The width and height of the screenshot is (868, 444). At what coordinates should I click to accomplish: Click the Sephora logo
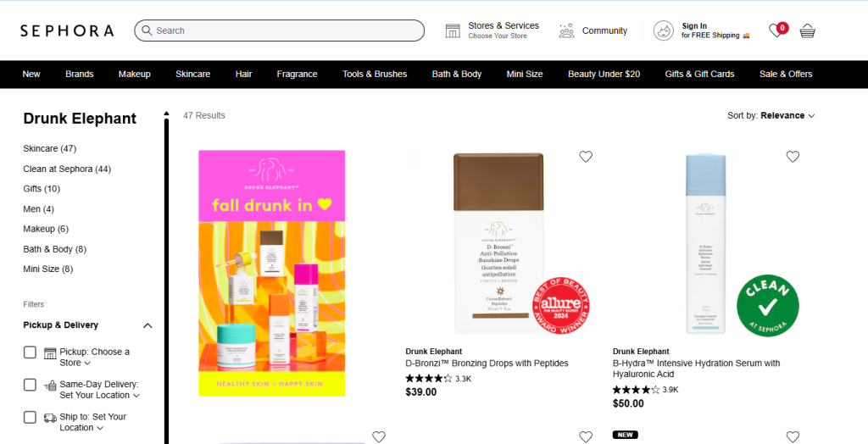pos(67,31)
